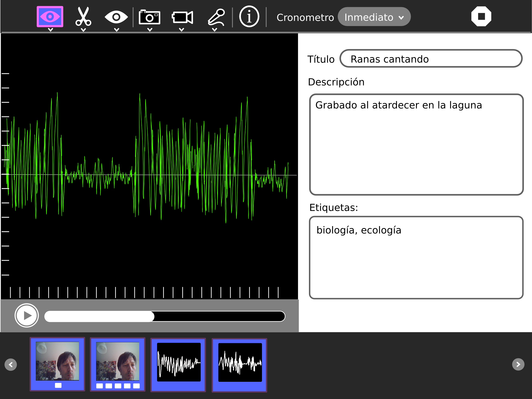Image resolution: width=532 pixels, height=399 pixels.
Task: Click the playback progress bar
Action: point(165,316)
